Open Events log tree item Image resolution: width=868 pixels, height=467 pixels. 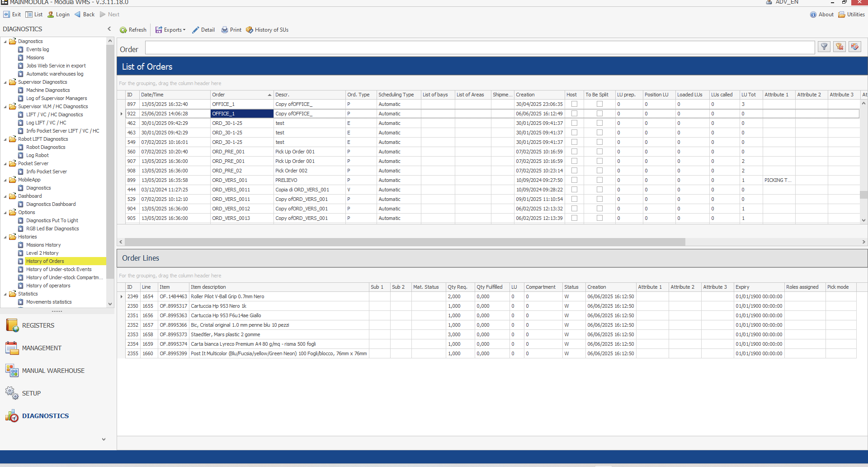click(x=38, y=49)
